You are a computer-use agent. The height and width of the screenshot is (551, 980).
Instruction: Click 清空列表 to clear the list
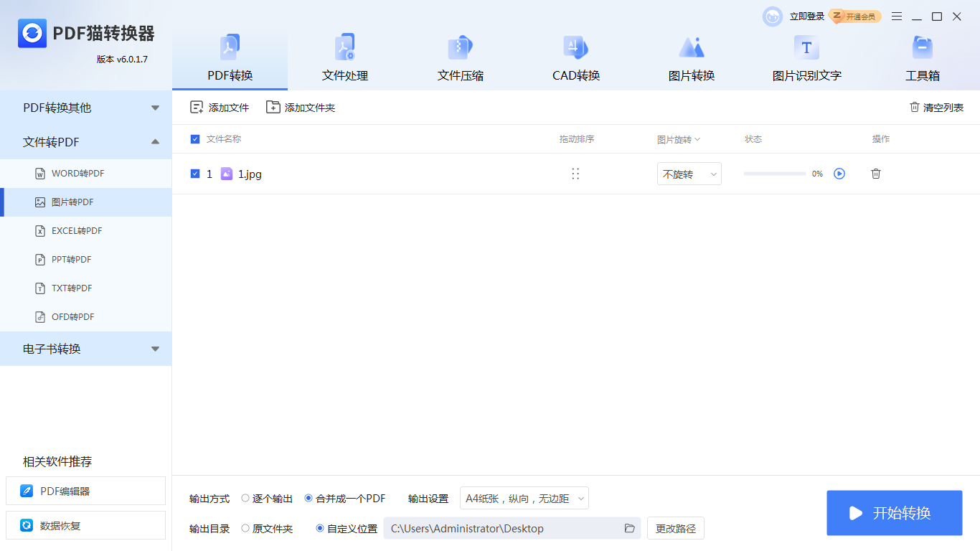point(936,108)
